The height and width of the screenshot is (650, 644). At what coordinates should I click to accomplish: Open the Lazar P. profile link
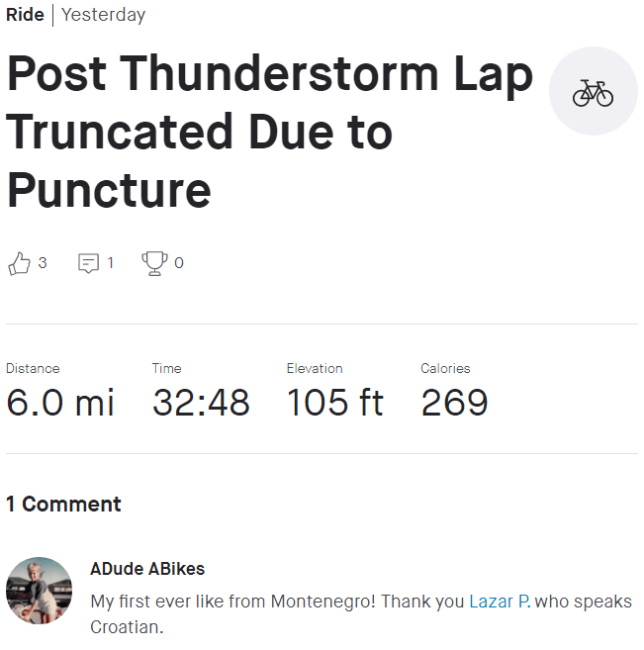click(x=500, y=602)
